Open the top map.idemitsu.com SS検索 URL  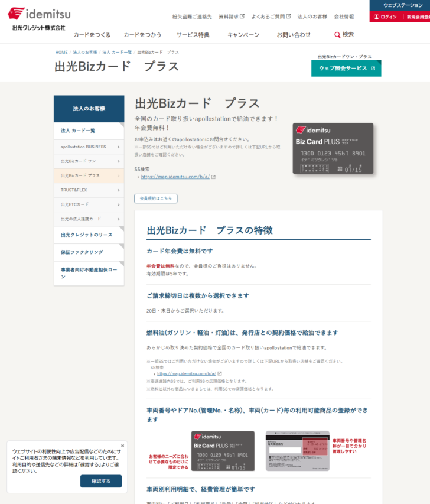pyautogui.click(x=175, y=177)
